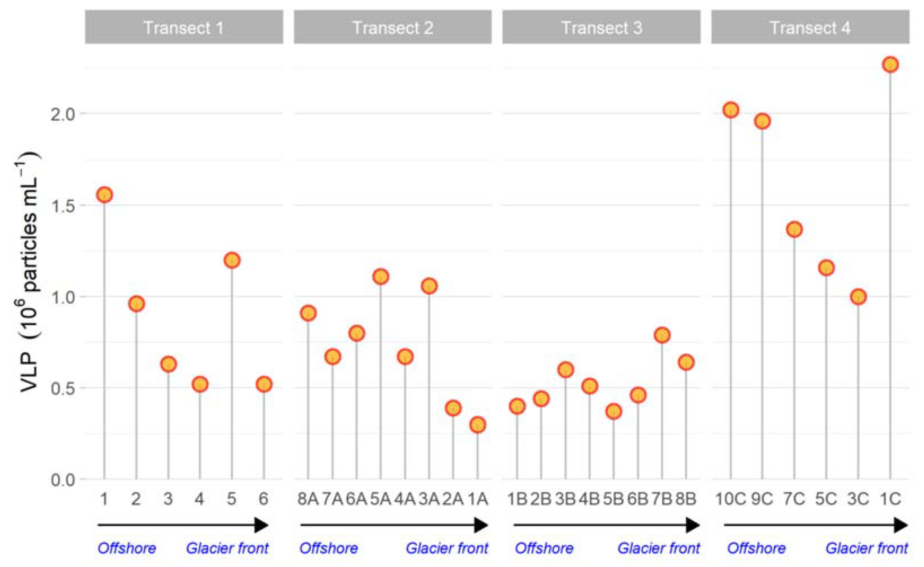Click the Transect 1 panel header
This screenshot has width=924, height=567.
(x=184, y=27)
